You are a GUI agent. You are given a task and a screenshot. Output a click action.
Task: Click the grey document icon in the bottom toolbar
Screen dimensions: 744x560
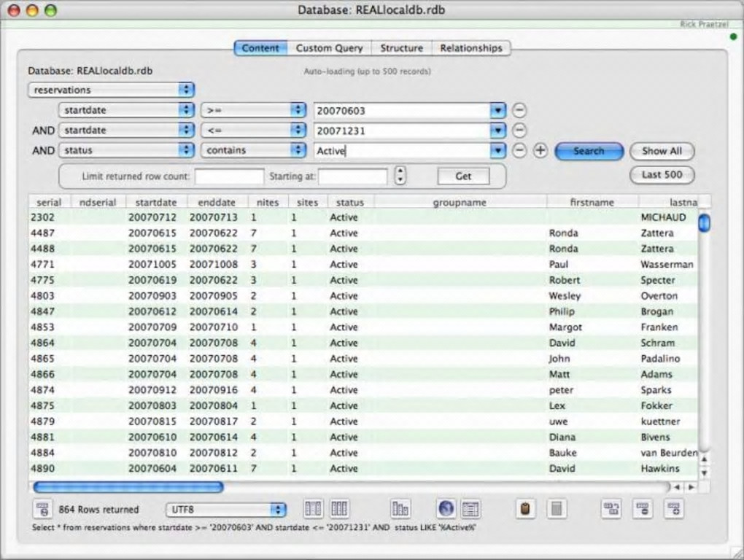(557, 509)
